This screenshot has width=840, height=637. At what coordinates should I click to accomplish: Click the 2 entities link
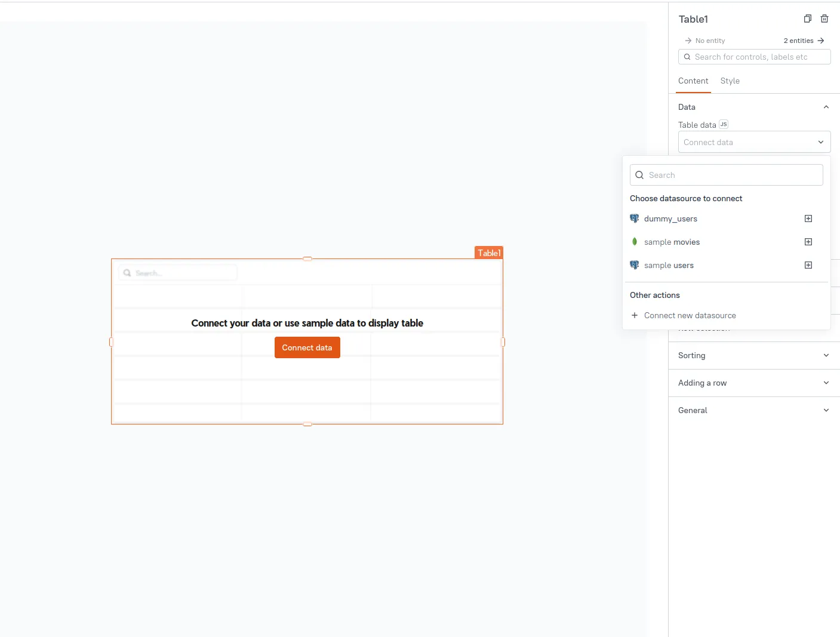[x=804, y=41]
